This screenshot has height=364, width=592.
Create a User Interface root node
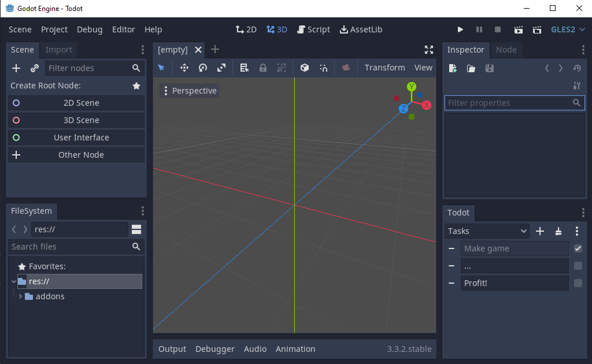76,138
